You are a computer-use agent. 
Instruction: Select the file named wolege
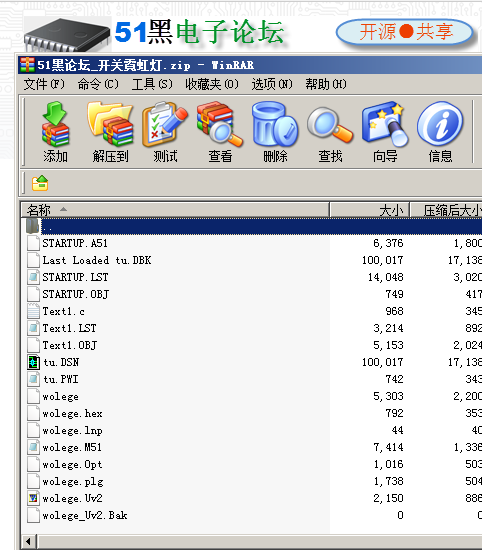(60, 396)
